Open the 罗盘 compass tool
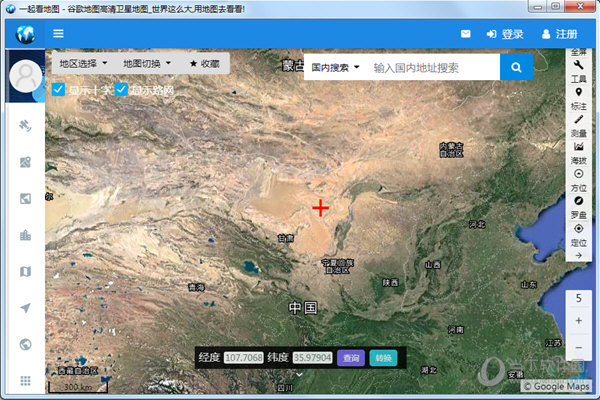 point(579,208)
